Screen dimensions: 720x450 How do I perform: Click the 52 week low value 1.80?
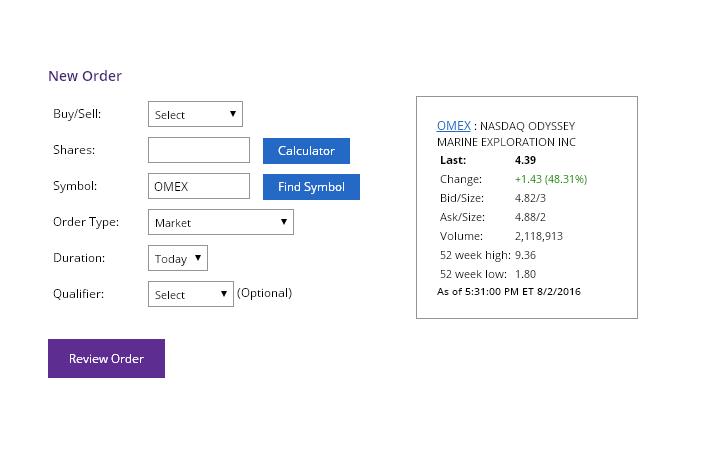click(525, 274)
